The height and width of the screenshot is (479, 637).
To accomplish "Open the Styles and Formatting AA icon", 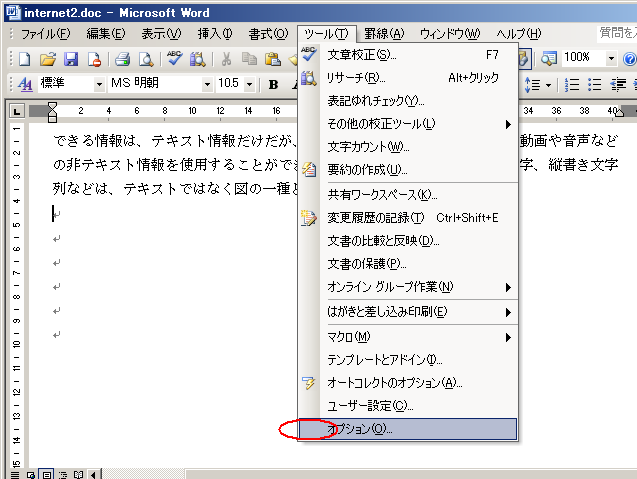I will coord(25,84).
